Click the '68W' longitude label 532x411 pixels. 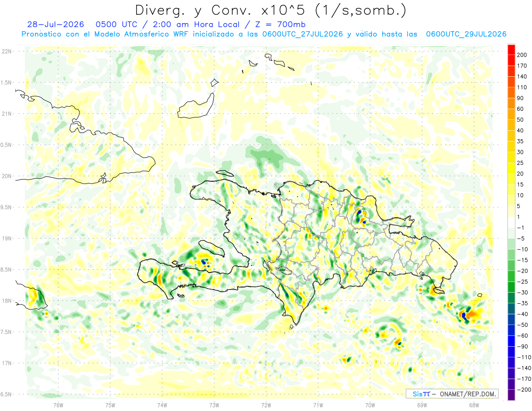pos(474,404)
